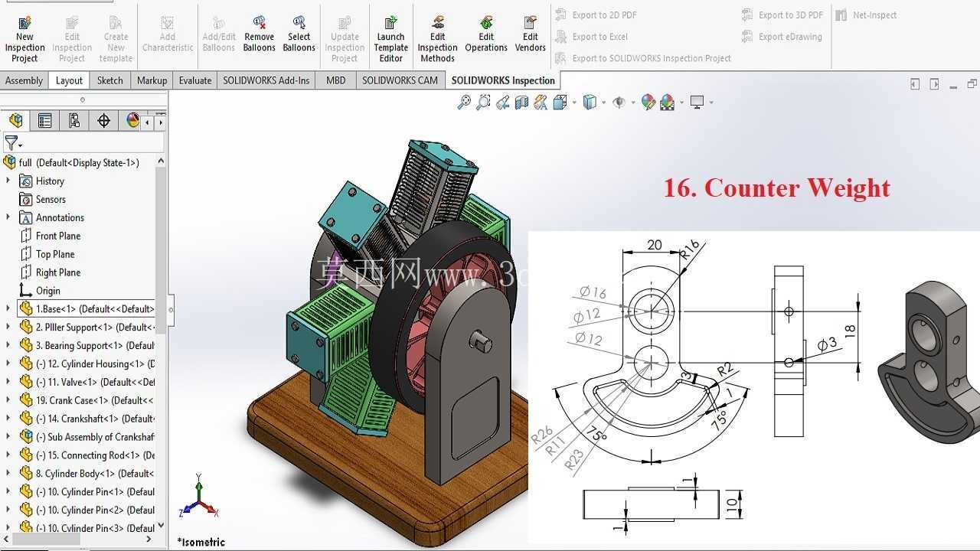This screenshot has height=551, width=980.
Task: Click Section View icon
Action: click(522, 102)
